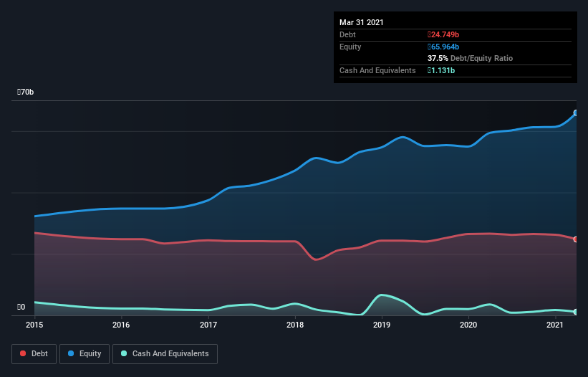Click the 37.5% Debt/Equity Ratio text
The height and width of the screenshot is (377, 588).
point(471,58)
